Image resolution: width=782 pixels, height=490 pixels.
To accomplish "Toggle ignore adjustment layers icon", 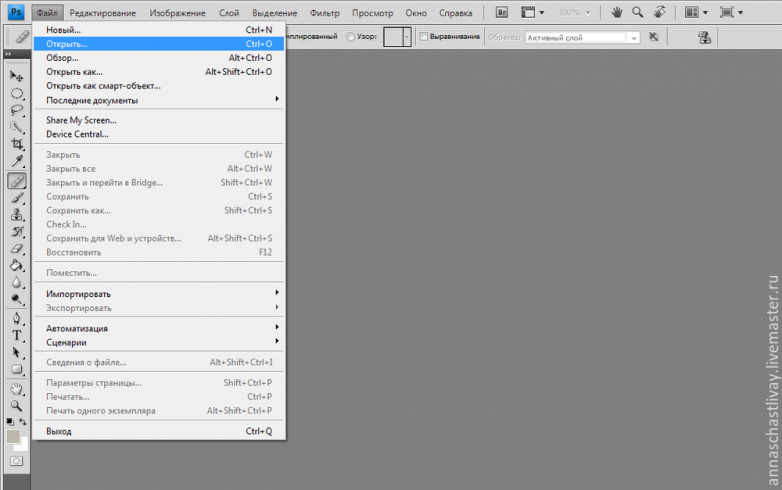I will (x=653, y=37).
